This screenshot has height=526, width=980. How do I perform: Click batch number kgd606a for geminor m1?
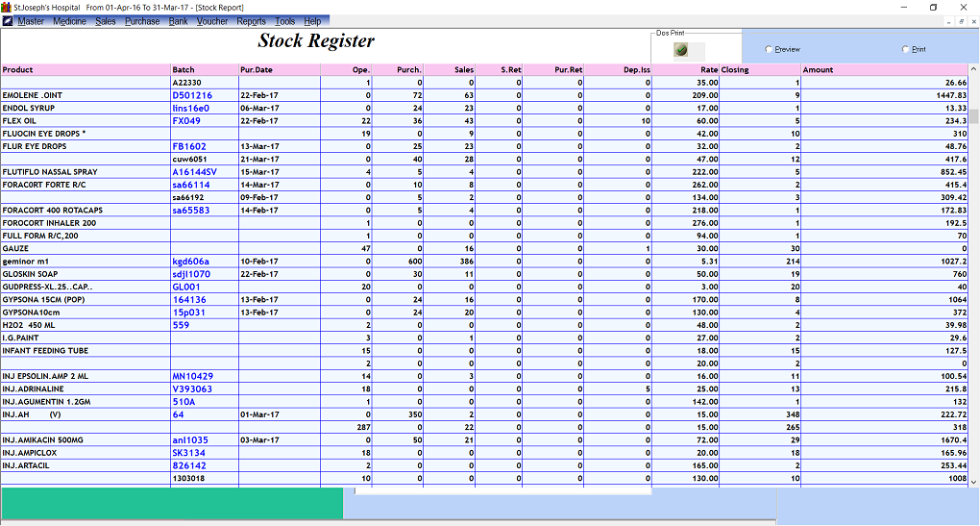190,262
